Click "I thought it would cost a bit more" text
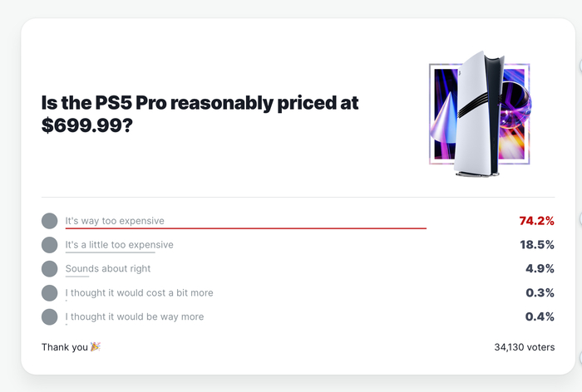The width and height of the screenshot is (582, 392). point(140,293)
